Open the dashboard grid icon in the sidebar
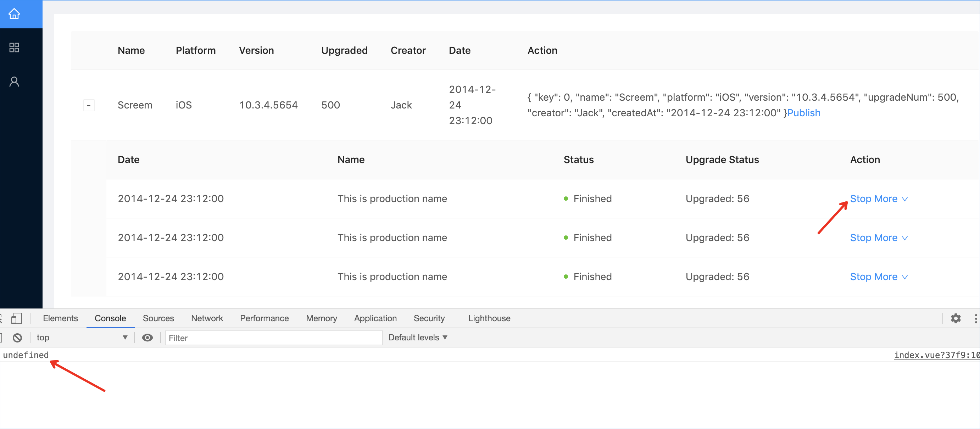Screen dimensions: 980x429 pyautogui.click(x=14, y=47)
